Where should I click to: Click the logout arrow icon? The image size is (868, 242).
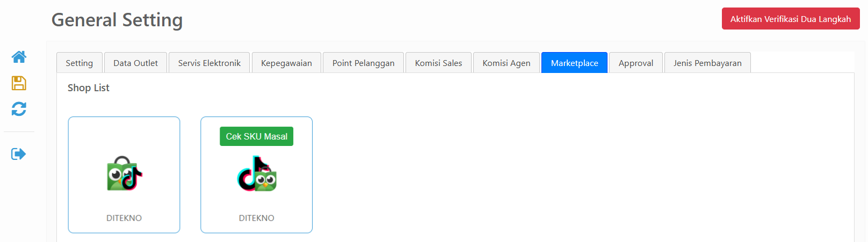click(19, 154)
